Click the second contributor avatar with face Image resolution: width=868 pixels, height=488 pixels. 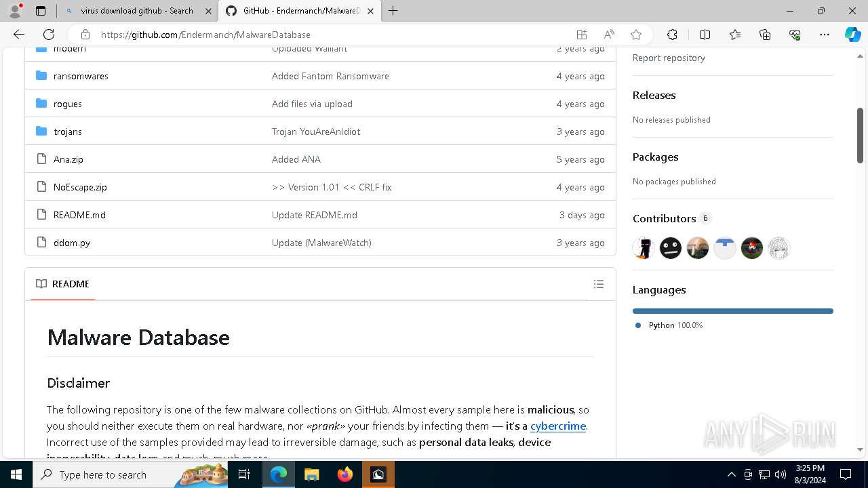671,248
